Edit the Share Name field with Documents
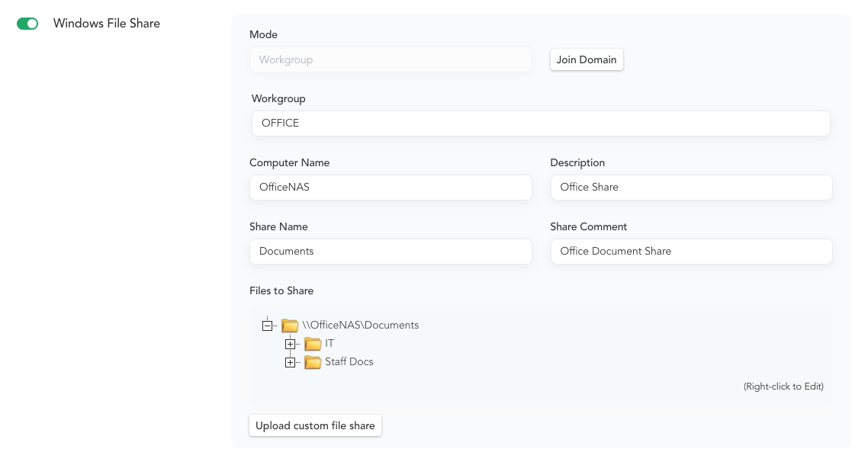Screen dimensions: 868x462 click(391, 251)
